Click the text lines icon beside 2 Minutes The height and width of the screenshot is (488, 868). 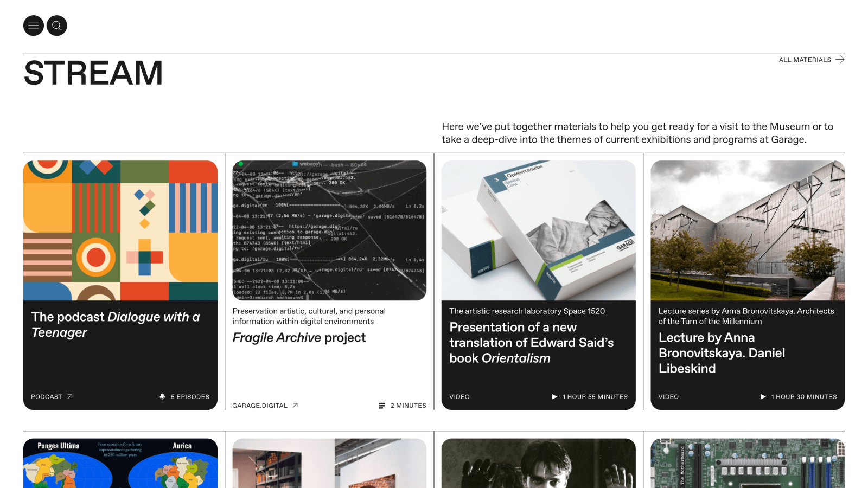(x=382, y=406)
